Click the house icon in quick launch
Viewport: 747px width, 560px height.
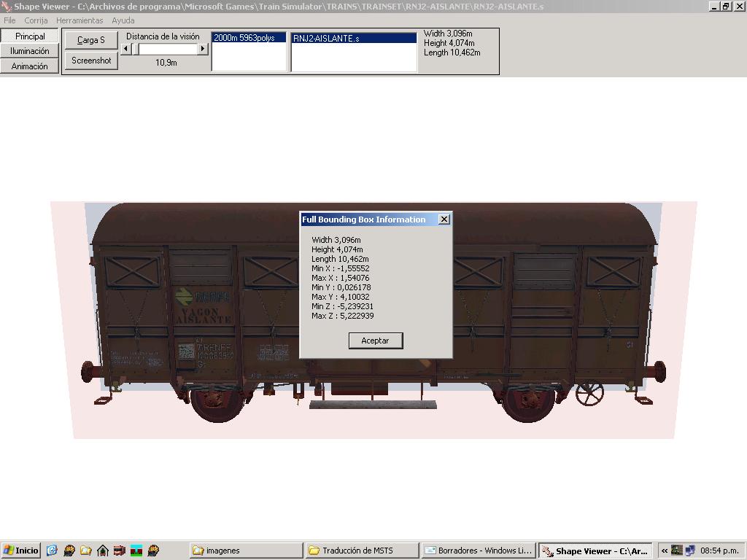[103, 551]
